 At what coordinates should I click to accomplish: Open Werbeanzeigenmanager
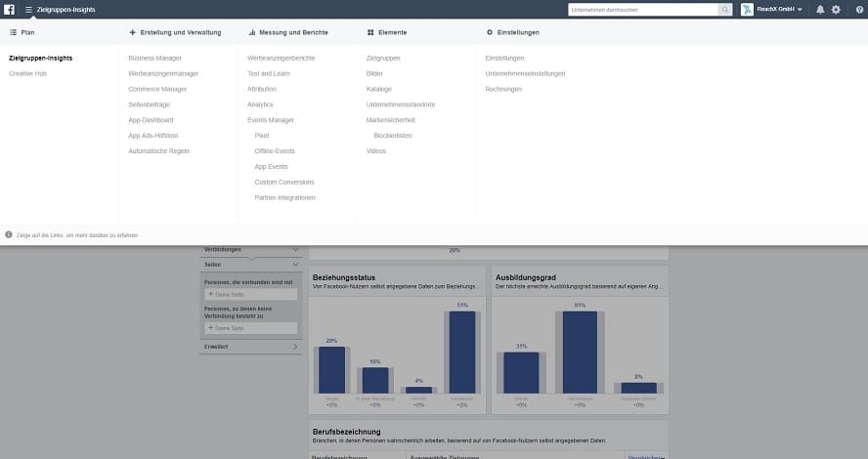coord(163,73)
